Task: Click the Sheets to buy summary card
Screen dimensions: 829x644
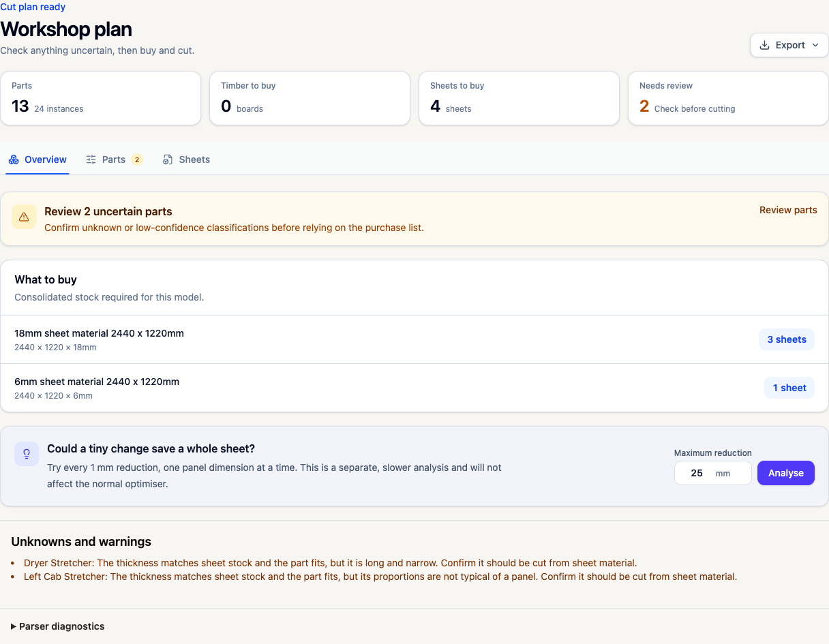Action: [x=519, y=98]
